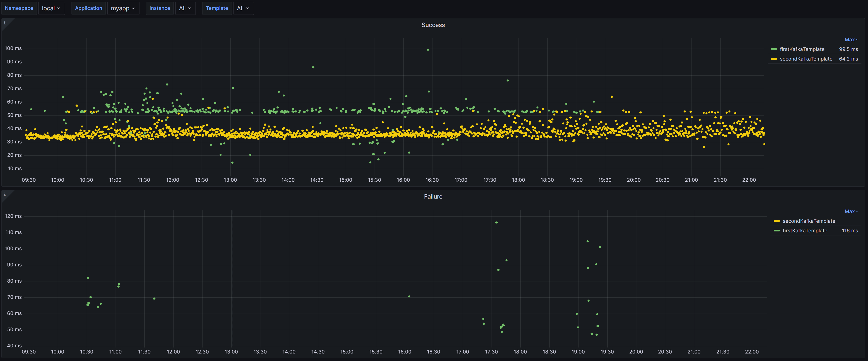The image size is (868, 361).
Task: Toggle firstKafkaTemplate series in Failure legend
Action: click(x=805, y=230)
